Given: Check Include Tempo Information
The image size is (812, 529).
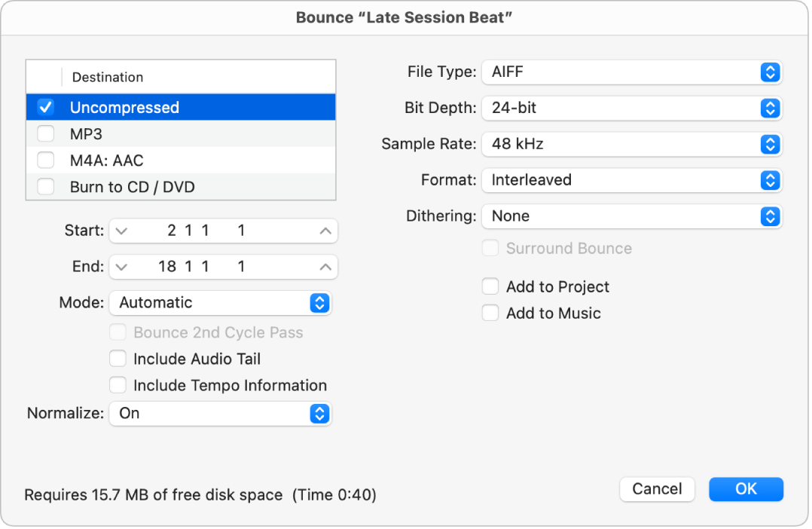Looking at the screenshot, I should tap(118, 385).
